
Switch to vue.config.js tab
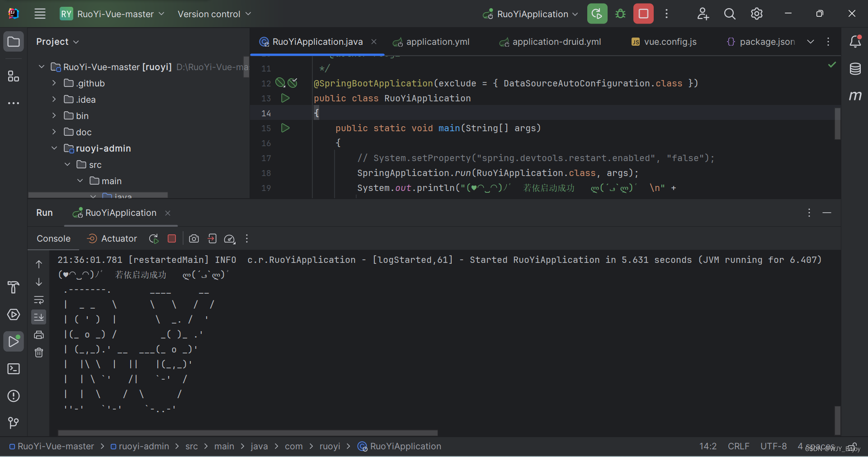664,42
